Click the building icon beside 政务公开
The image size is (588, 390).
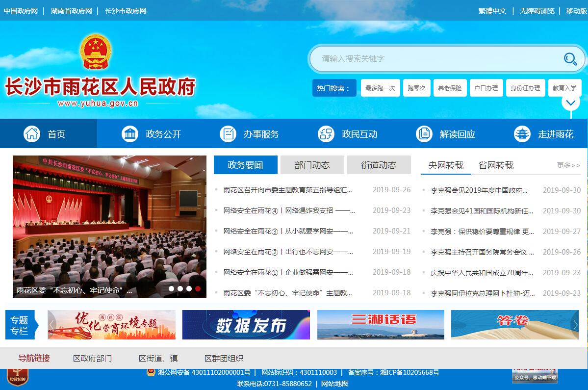130,134
